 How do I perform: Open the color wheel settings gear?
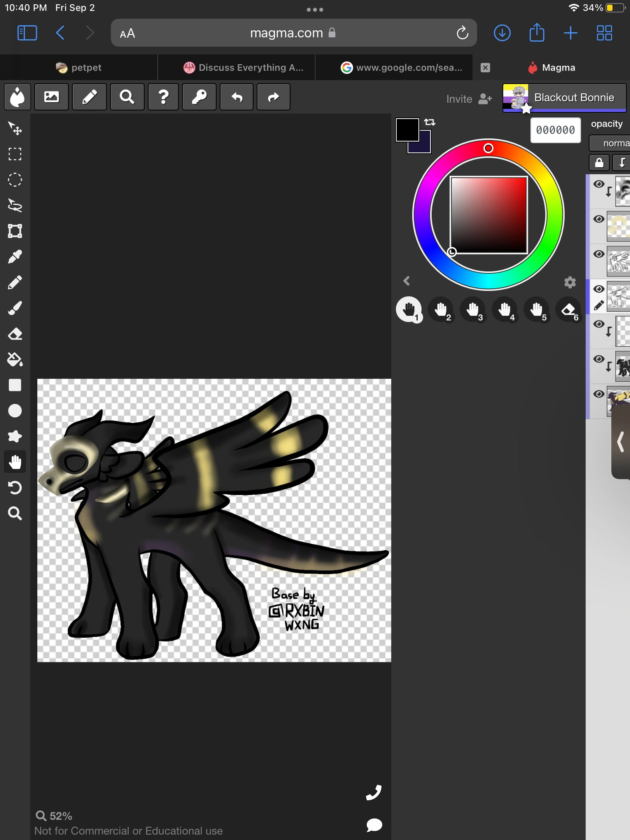click(570, 283)
